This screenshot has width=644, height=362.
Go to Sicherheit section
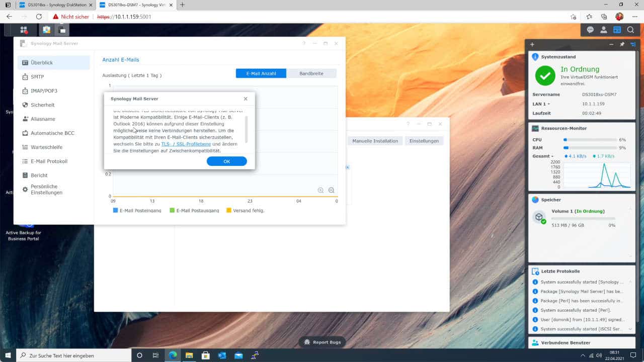click(x=53, y=105)
